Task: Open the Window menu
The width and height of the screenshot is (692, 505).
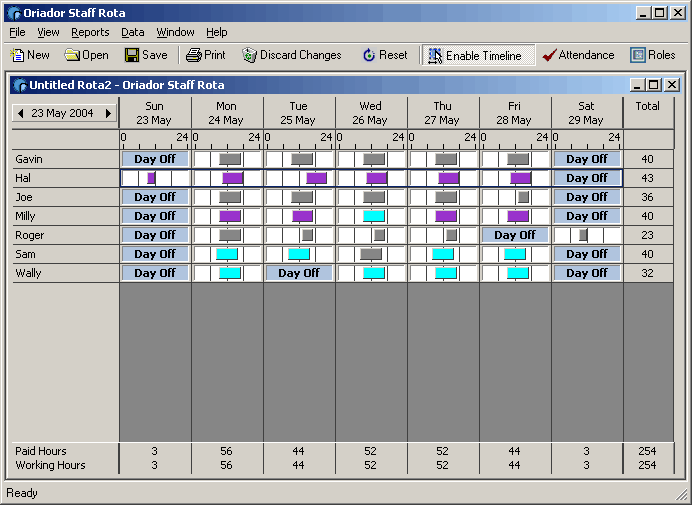Action: [x=175, y=32]
